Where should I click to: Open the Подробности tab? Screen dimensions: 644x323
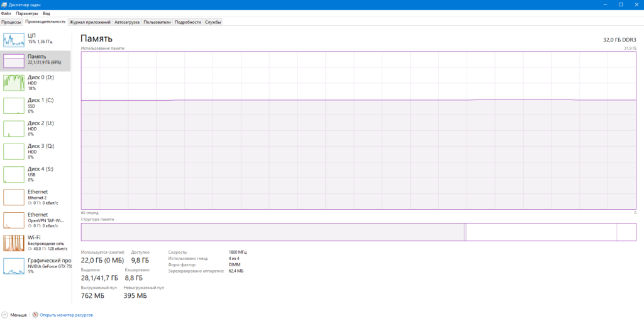187,22
